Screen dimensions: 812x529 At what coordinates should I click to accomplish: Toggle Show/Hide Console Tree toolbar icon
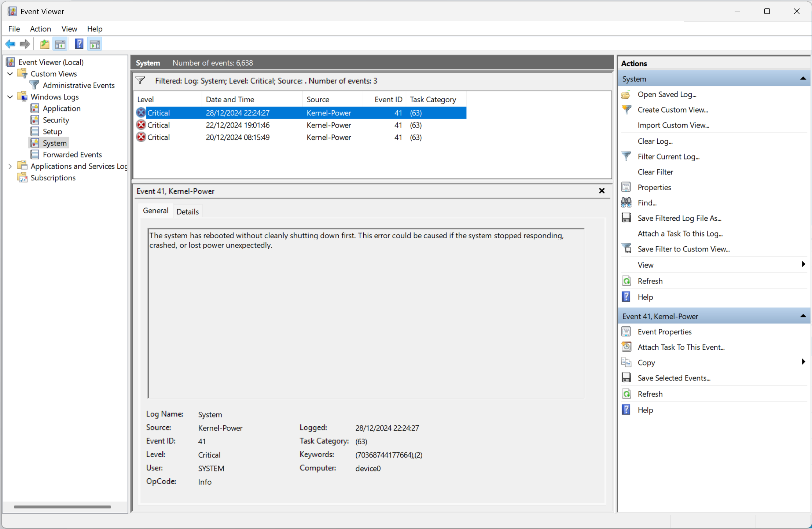[x=60, y=44]
